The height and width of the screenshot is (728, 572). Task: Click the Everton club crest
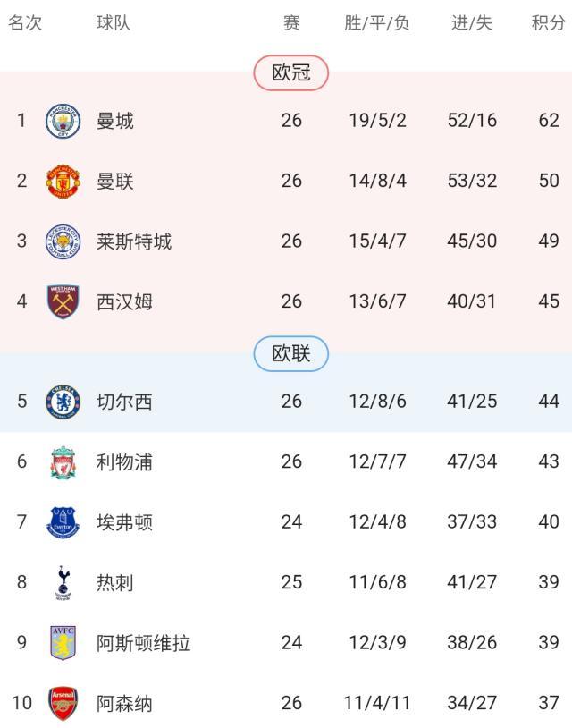[x=63, y=522]
